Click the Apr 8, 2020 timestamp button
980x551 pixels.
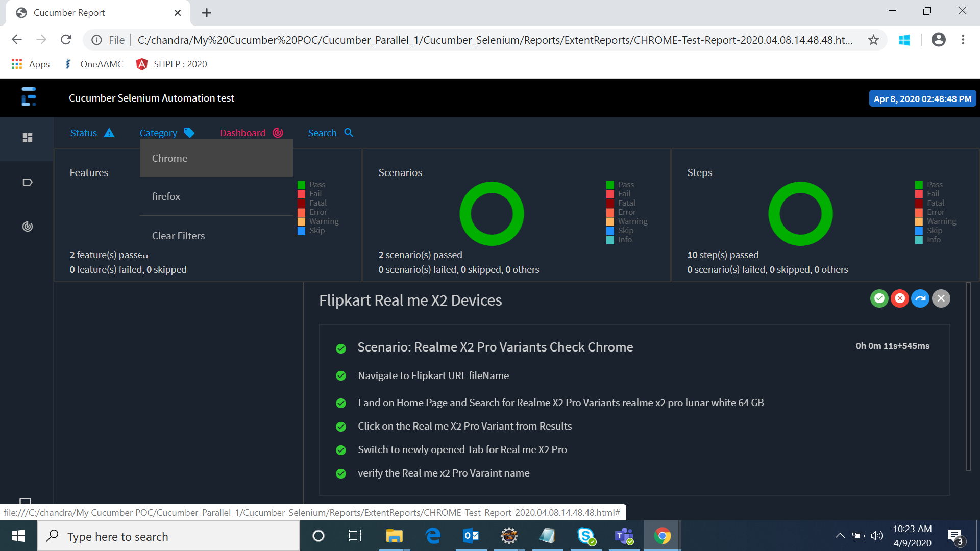click(x=922, y=98)
